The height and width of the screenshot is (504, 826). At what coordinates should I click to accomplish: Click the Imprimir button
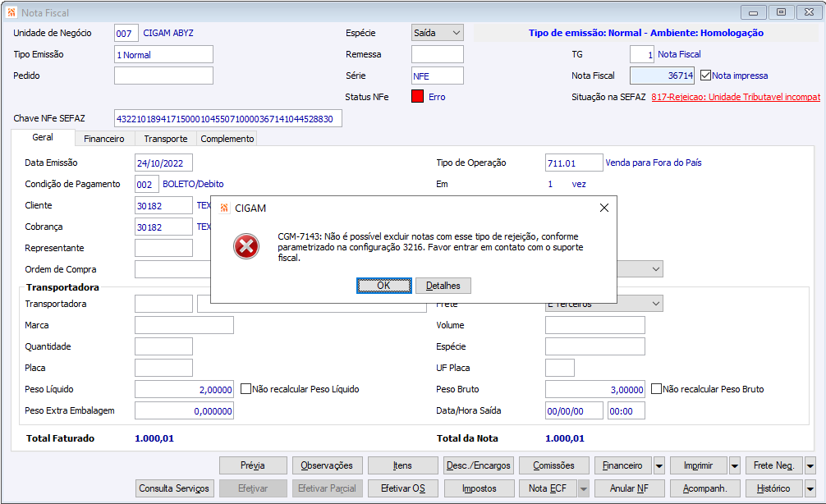coord(699,465)
